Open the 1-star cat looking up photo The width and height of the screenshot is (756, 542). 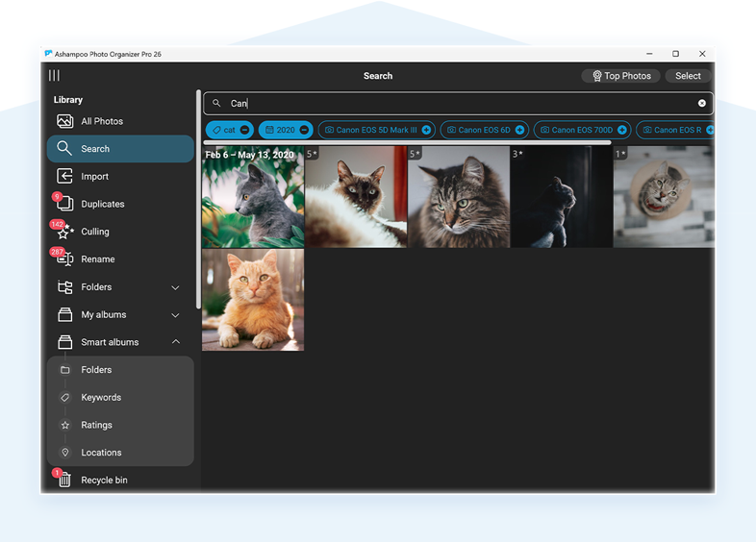[x=664, y=197]
